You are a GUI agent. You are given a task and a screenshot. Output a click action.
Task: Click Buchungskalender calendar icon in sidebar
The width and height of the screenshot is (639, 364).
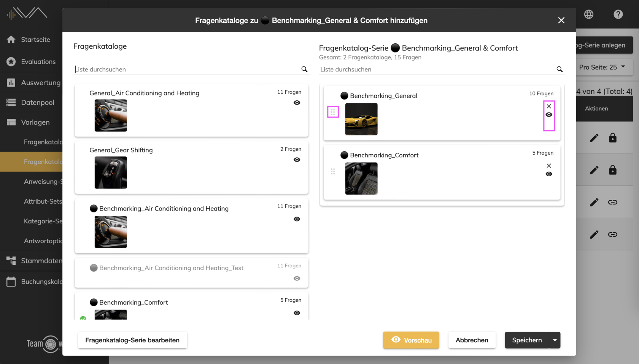[11, 282]
